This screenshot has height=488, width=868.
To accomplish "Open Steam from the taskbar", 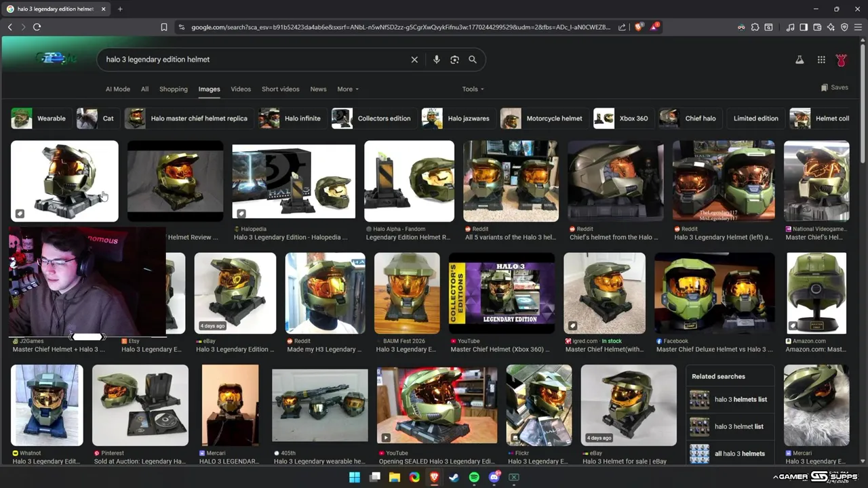I will click(454, 477).
